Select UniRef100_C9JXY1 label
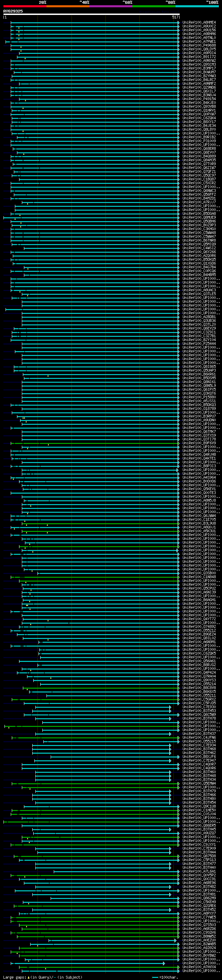Screen dimensions: 222x980 [x=199, y=844]
